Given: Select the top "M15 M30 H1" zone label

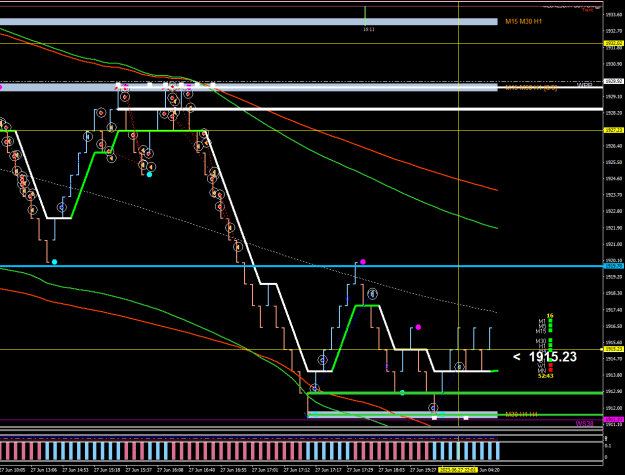Looking at the screenshot, I should tap(523, 22).
